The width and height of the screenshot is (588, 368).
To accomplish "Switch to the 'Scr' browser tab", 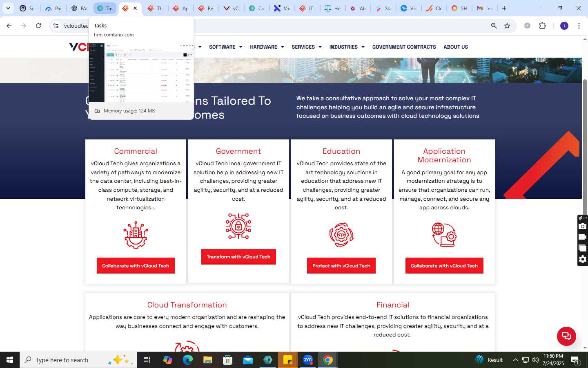I will pos(28,8).
